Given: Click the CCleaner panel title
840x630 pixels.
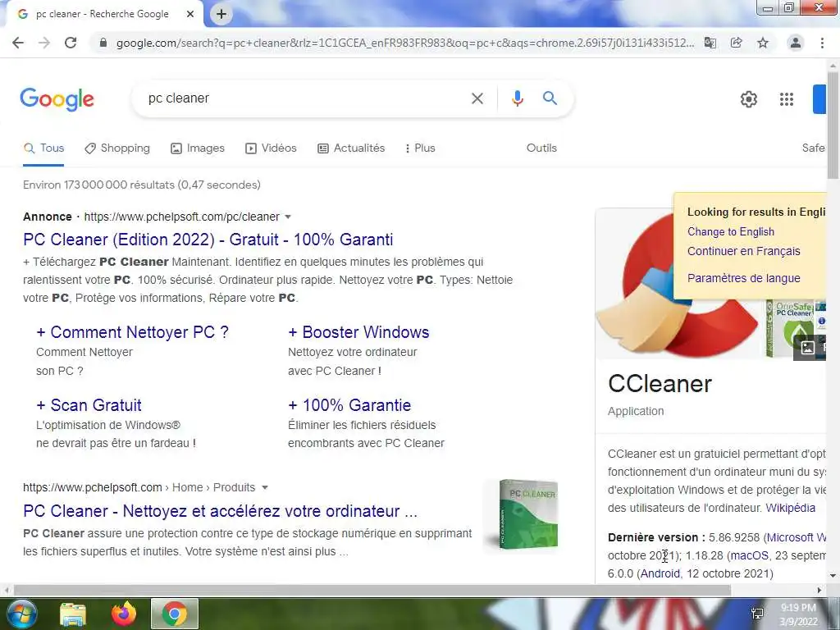Looking at the screenshot, I should tap(660, 384).
